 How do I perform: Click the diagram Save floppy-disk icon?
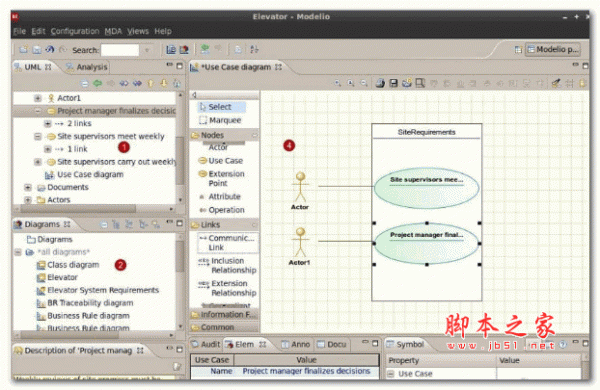click(393, 83)
